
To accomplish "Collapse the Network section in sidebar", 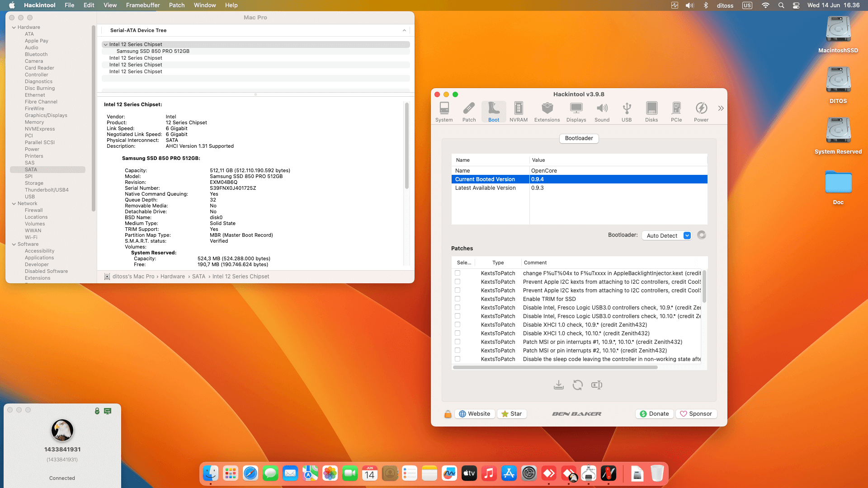I will coord(14,203).
